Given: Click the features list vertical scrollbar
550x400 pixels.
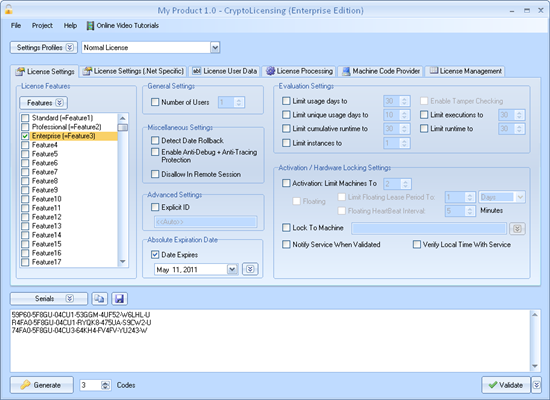Looking at the screenshot, I should coord(122,190).
